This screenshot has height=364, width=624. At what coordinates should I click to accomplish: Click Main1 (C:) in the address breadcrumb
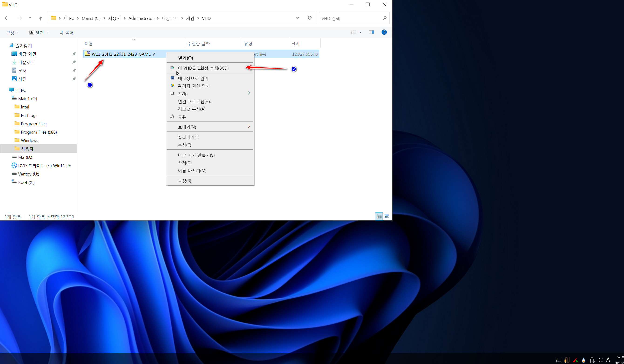(x=91, y=18)
